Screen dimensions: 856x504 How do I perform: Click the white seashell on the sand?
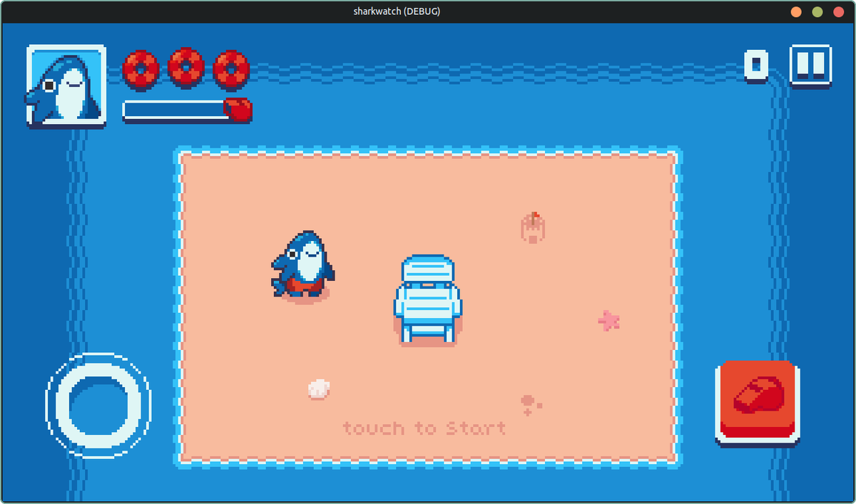pyautogui.click(x=319, y=389)
